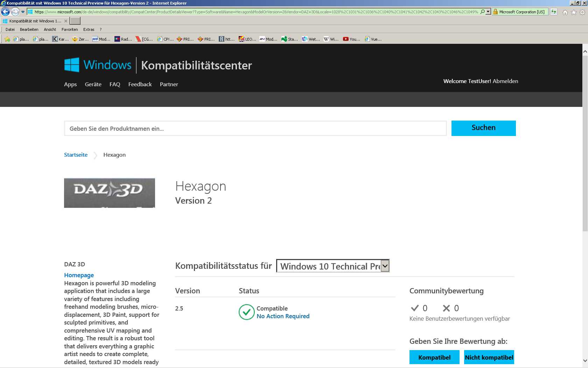The image size is (588, 368).
Task: Follow the Startseite breadcrumb link
Action: pyautogui.click(x=76, y=155)
